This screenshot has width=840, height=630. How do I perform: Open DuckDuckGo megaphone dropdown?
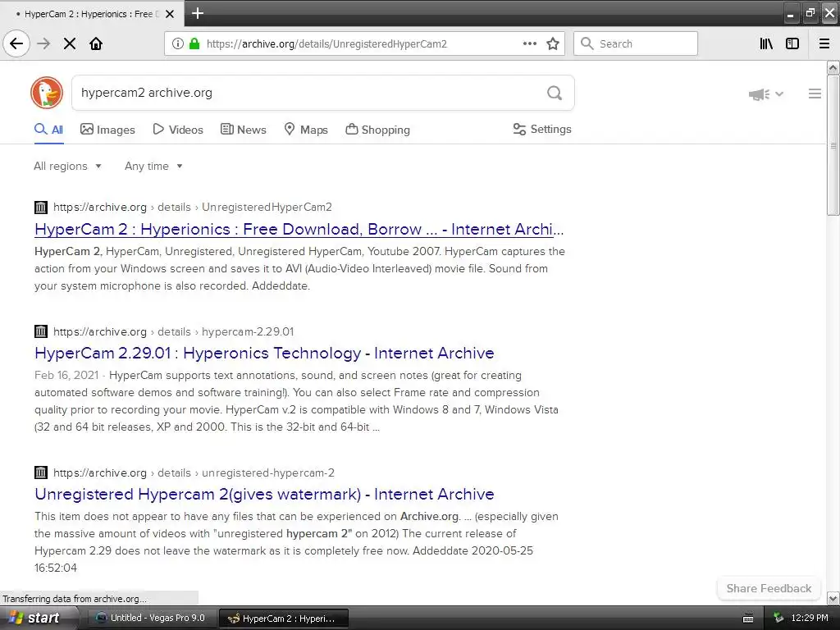(766, 94)
